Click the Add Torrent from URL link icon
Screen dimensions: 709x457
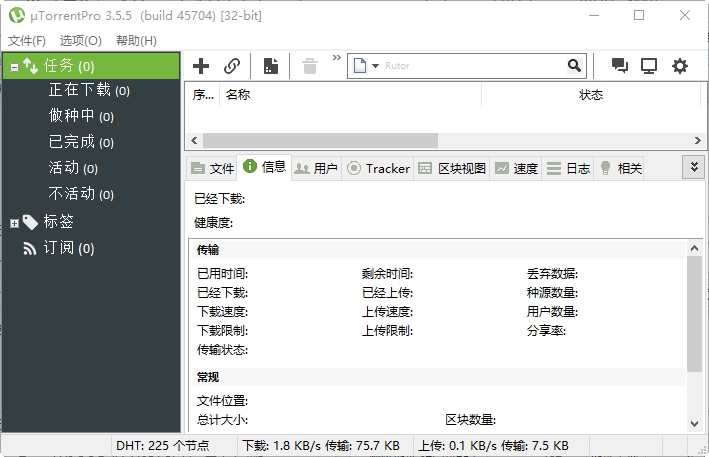click(x=231, y=66)
